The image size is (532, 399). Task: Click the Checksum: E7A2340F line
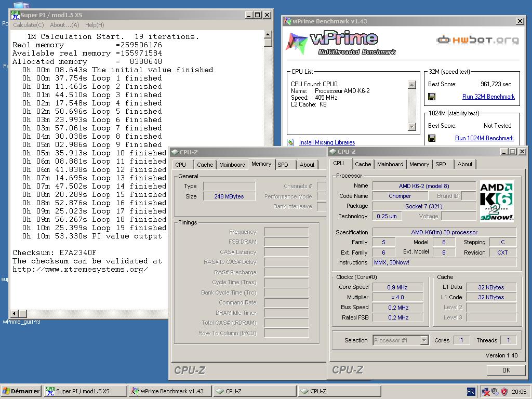coord(54,253)
